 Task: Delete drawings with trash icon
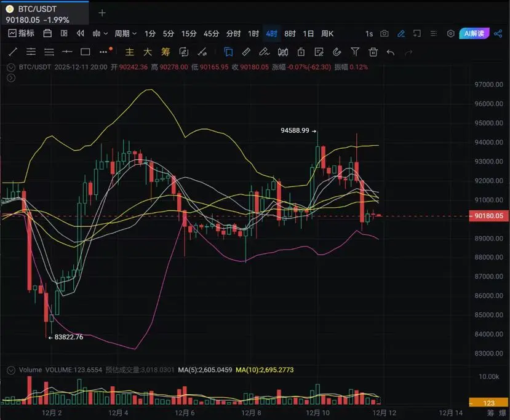[x=373, y=52]
